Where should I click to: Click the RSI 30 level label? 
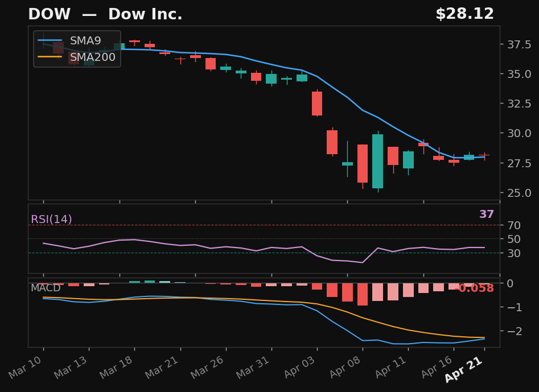coord(515,253)
